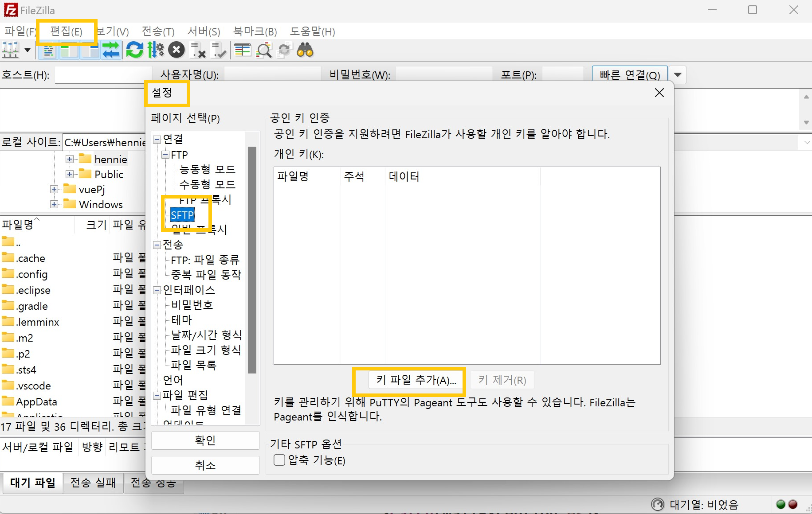This screenshot has width=812, height=514.
Task: Open directory listing filters icon
Action: click(x=243, y=50)
